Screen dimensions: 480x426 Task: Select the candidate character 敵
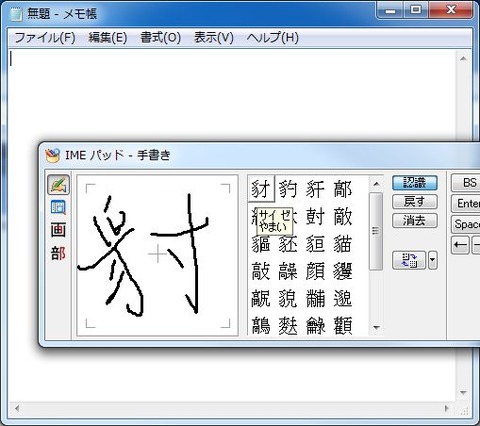click(x=343, y=217)
